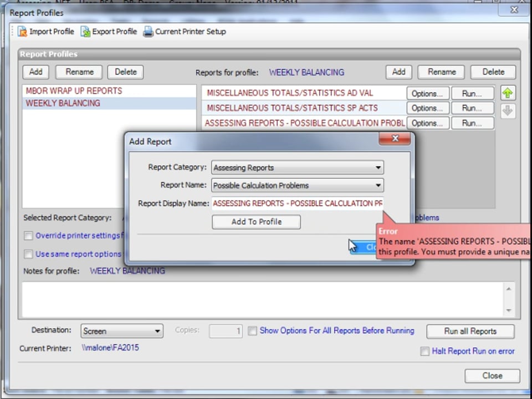The width and height of the screenshot is (532, 399).
Task: Click the notes scrollbar up arrow
Action: point(509,289)
